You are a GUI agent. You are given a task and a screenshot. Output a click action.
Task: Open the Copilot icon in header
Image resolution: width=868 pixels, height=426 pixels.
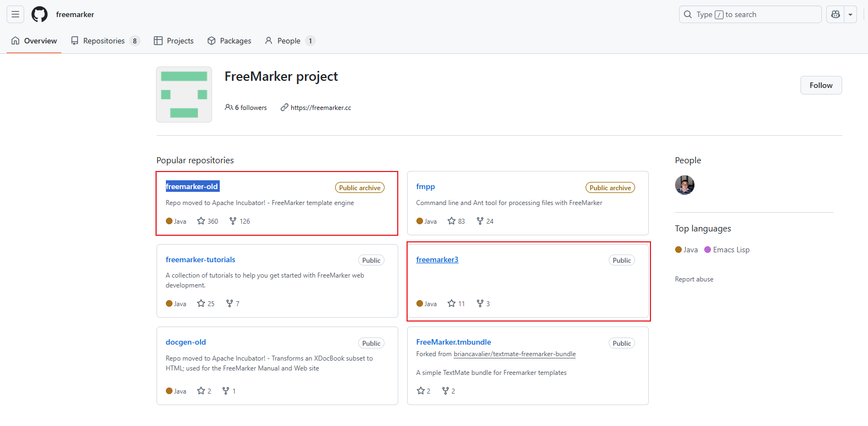836,14
